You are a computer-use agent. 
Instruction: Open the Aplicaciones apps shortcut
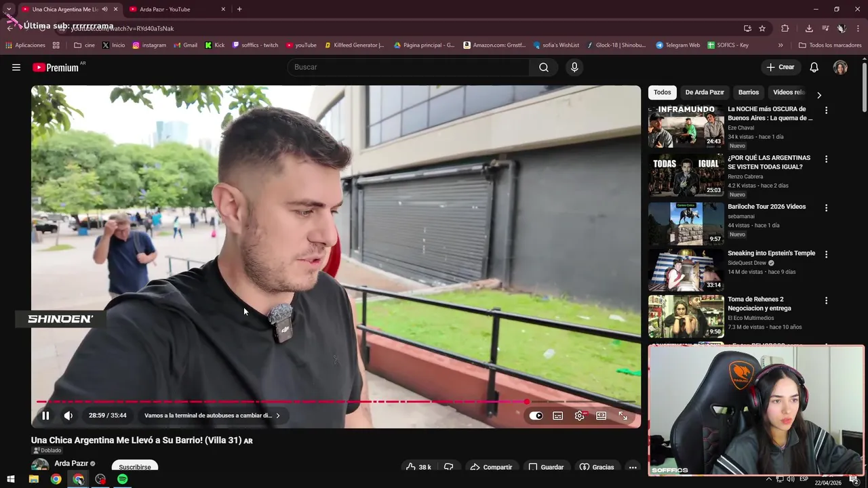(x=25, y=45)
